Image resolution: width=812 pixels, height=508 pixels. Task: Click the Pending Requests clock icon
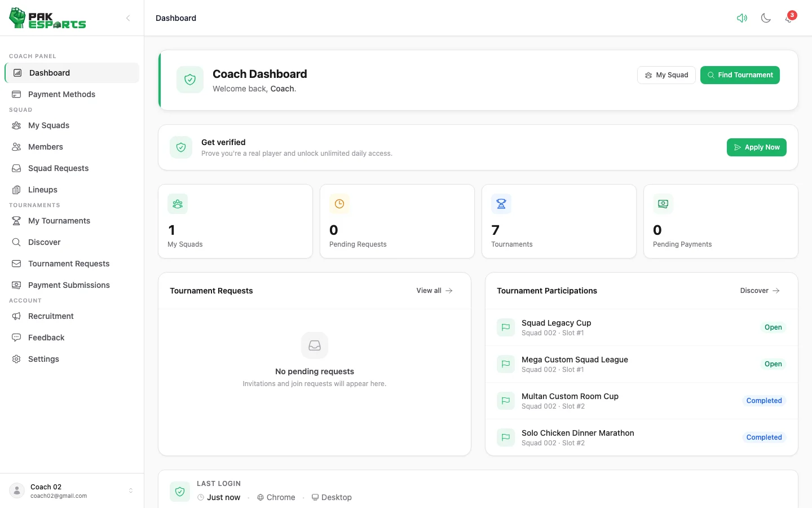point(339,204)
